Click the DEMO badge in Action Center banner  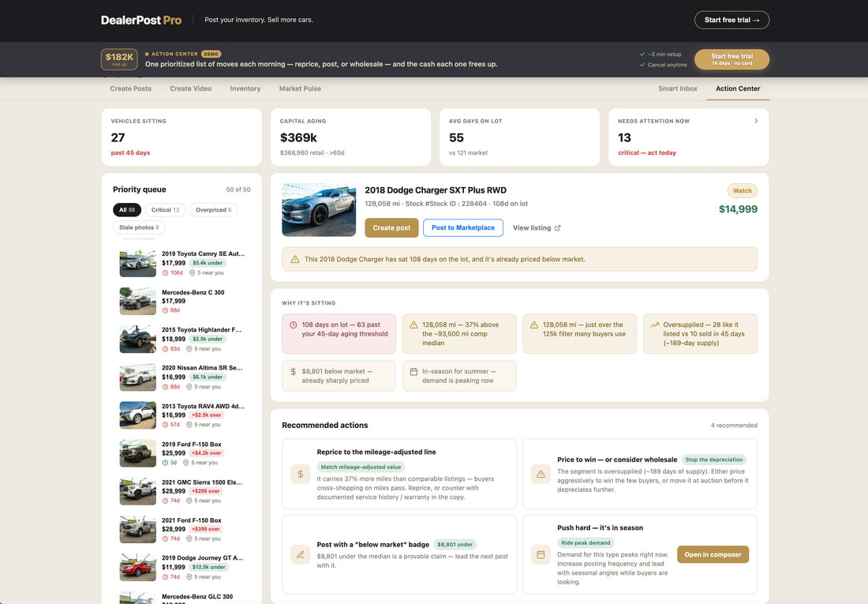click(211, 54)
